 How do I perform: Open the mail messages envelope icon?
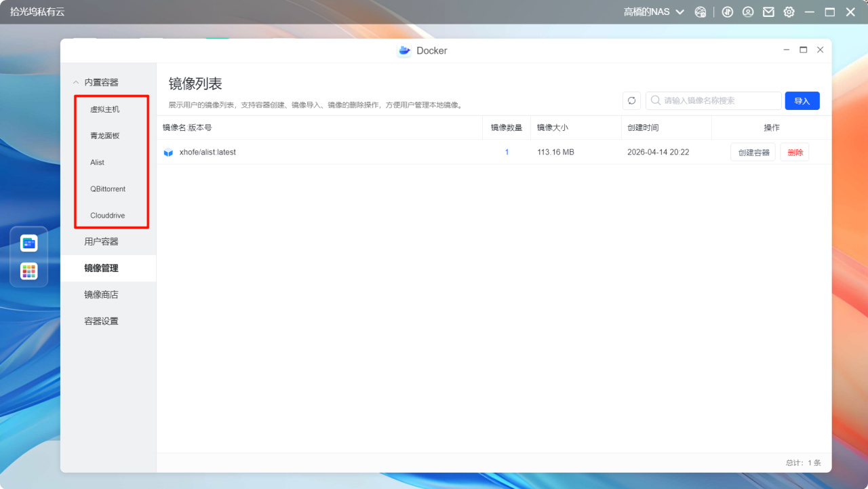pos(768,12)
